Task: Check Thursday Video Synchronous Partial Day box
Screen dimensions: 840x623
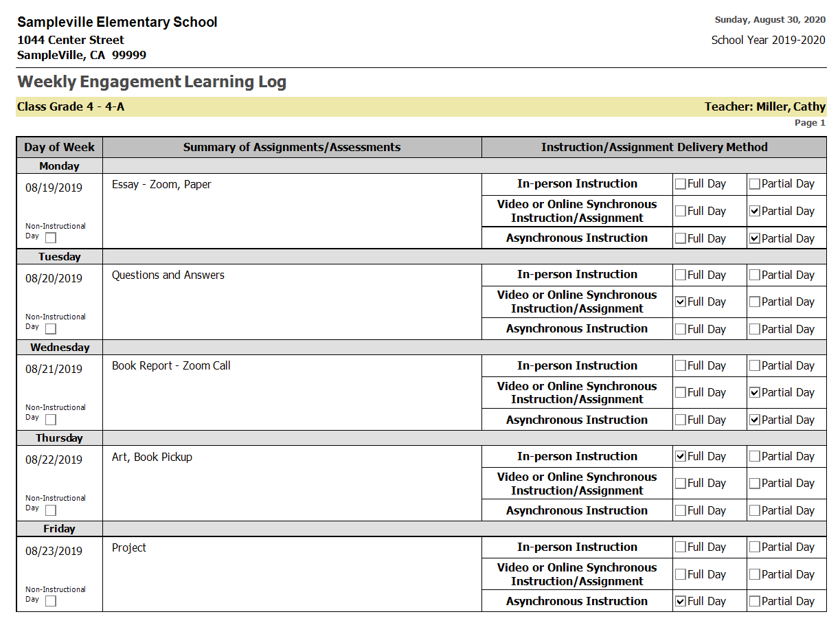Action: (x=755, y=484)
